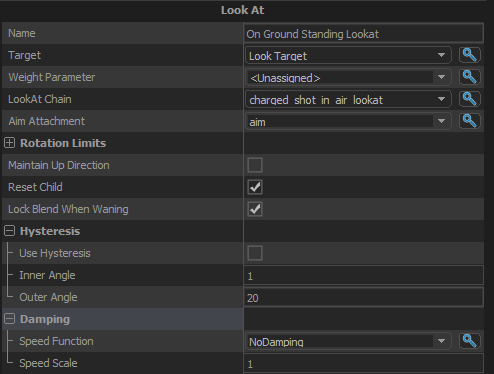Open the Target dropdown showing Look Target
Image resolution: width=494 pixels, height=374 pixels.
(x=348, y=55)
